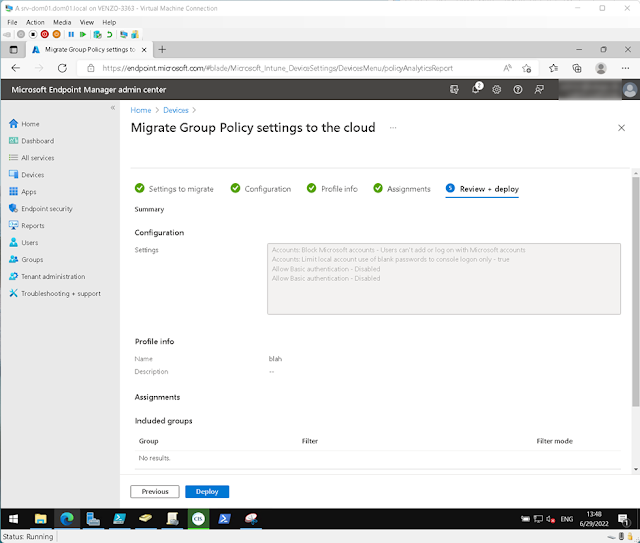Add this page to favorites star
This screenshot has width=640, height=543.
(x=527, y=68)
